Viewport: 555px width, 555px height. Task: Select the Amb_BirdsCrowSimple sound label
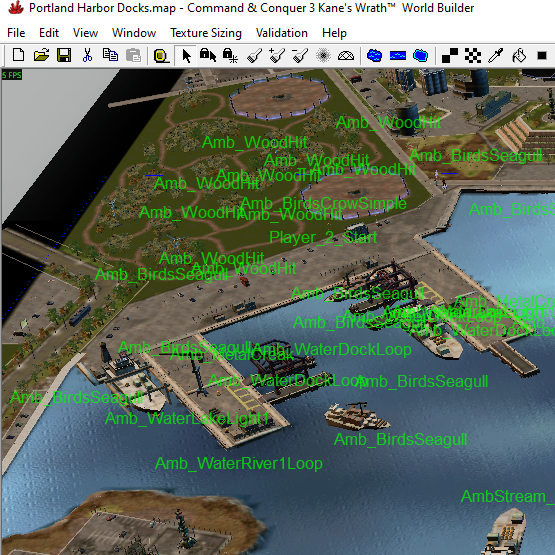click(x=323, y=203)
